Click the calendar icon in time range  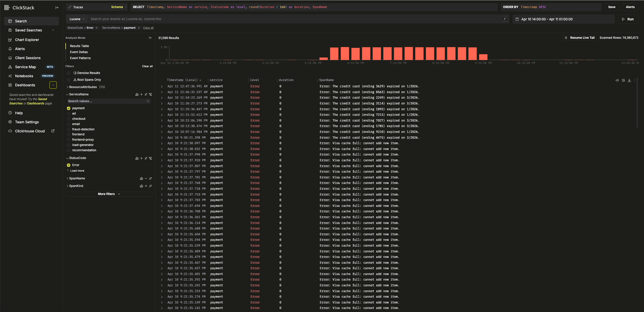point(517,19)
